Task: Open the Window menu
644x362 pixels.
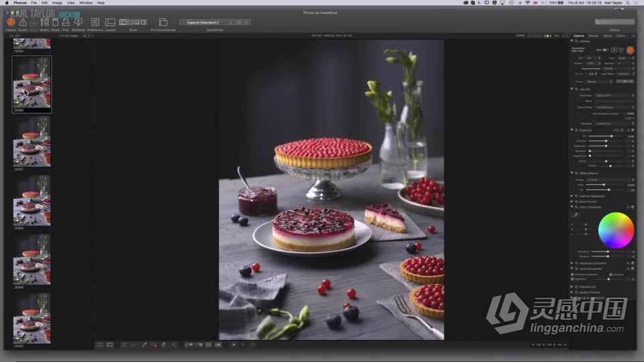Action: 86,3
